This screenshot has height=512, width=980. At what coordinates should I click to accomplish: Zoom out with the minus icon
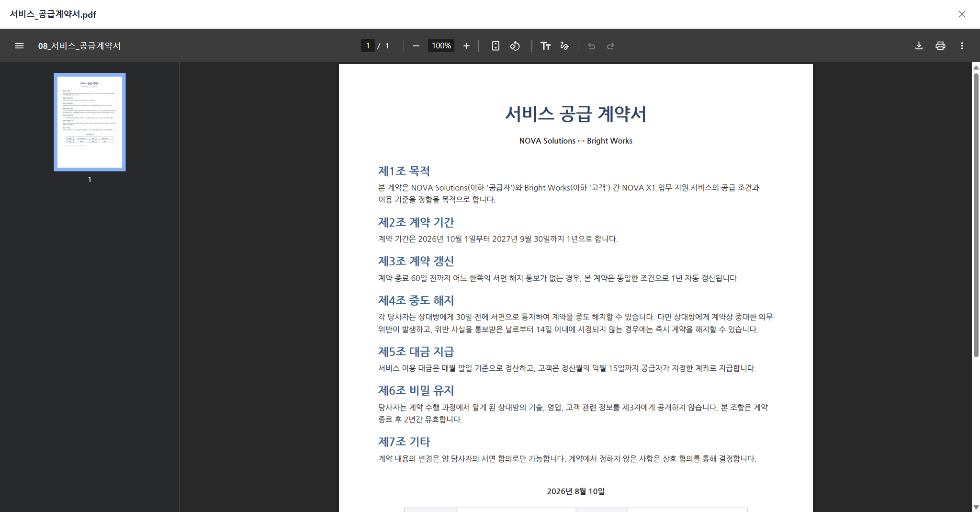pos(416,46)
